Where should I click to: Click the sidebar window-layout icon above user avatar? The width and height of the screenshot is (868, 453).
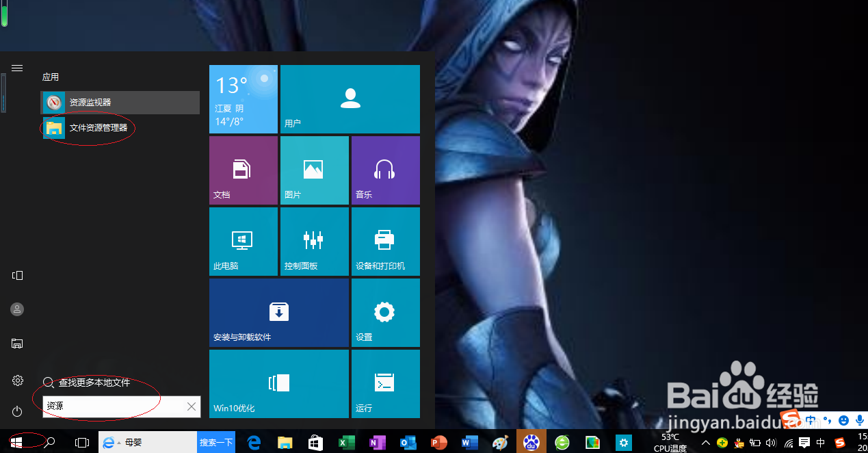pos(17,276)
